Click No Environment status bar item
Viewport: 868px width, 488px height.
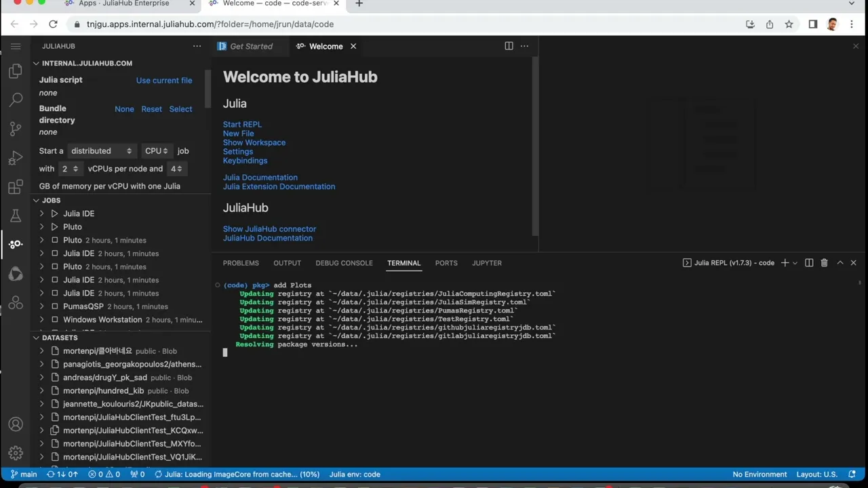759,474
